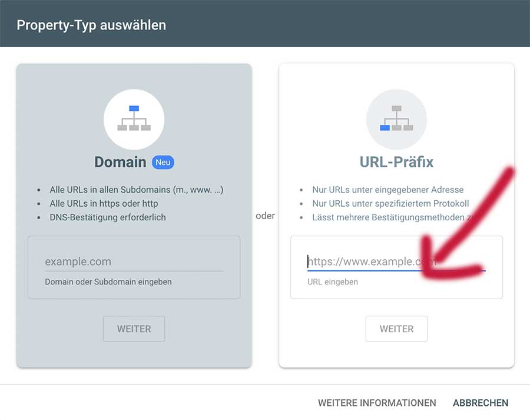This screenshot has height=420, width=530.
Task: Select the circular icon above URL-Präfix heading
Action: tap(396, 119)
